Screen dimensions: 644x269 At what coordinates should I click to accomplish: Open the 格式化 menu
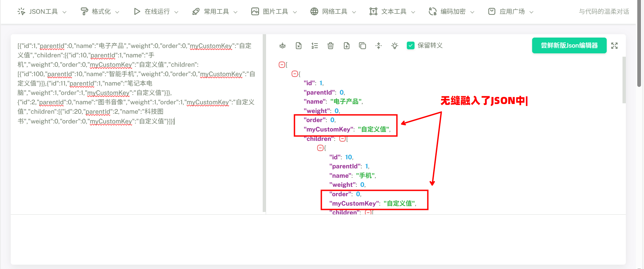click(100, 12)
